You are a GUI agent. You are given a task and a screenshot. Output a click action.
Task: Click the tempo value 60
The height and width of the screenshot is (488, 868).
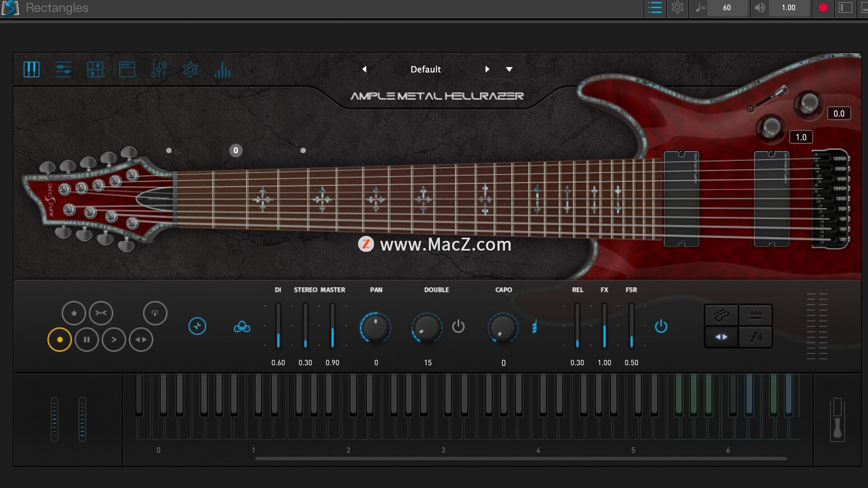[x=727, y=8]
